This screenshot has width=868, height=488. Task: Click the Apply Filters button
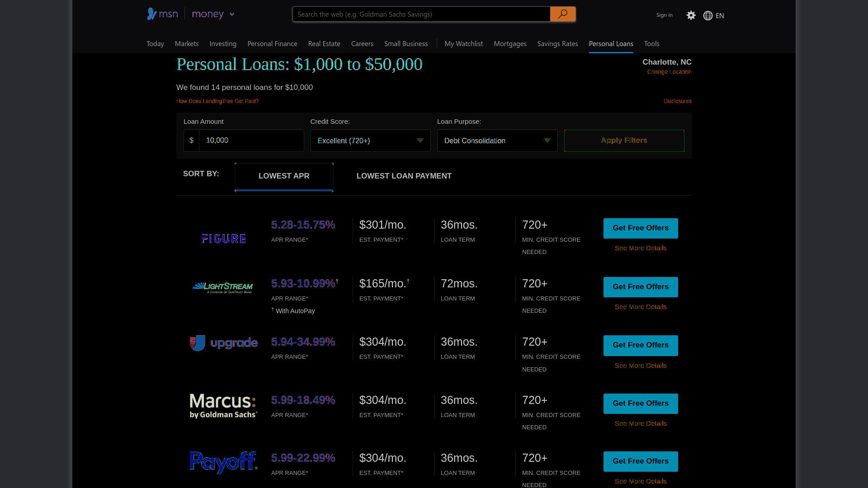tap(624, 141)
